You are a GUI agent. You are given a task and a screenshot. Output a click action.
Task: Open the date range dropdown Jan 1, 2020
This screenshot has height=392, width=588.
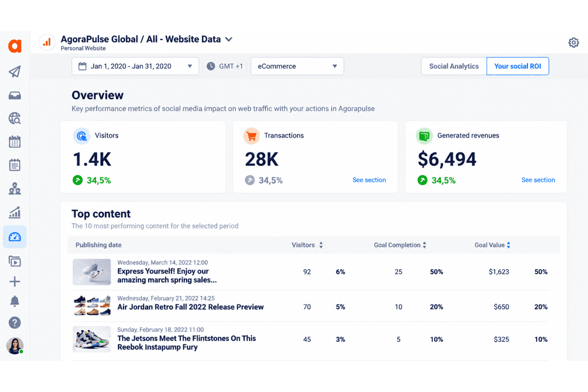[x=135, y=66]
